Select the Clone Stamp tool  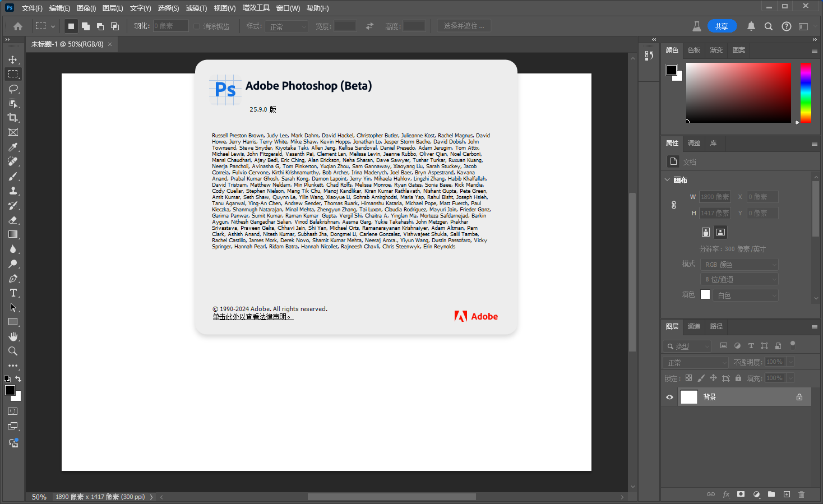13,191
